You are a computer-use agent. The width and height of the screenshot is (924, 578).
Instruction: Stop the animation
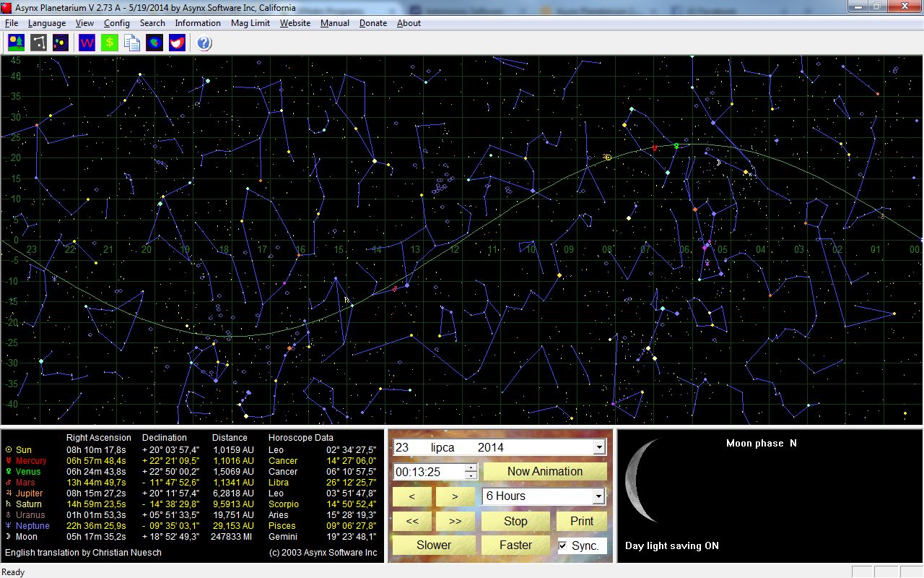515,522
